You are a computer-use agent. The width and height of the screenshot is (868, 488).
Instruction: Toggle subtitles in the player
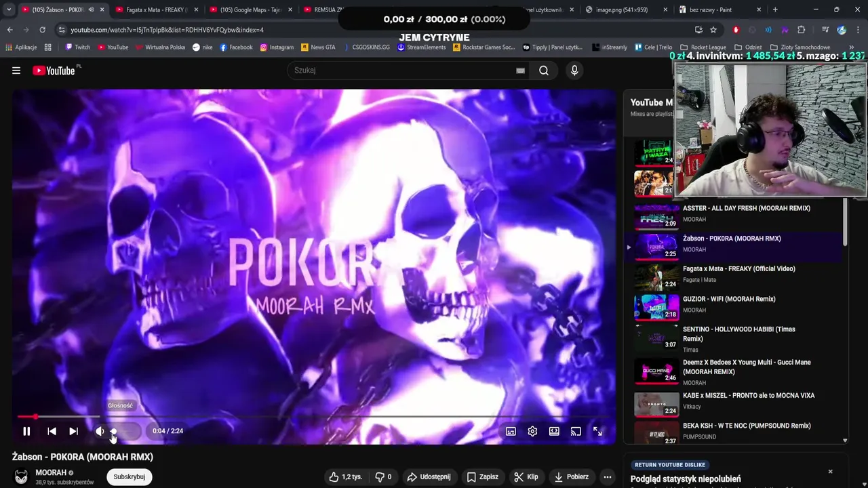click(511, 431)
